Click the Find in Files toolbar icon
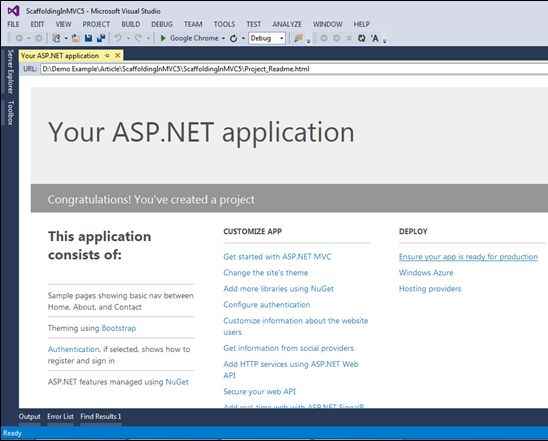 (x=298, y=38)
